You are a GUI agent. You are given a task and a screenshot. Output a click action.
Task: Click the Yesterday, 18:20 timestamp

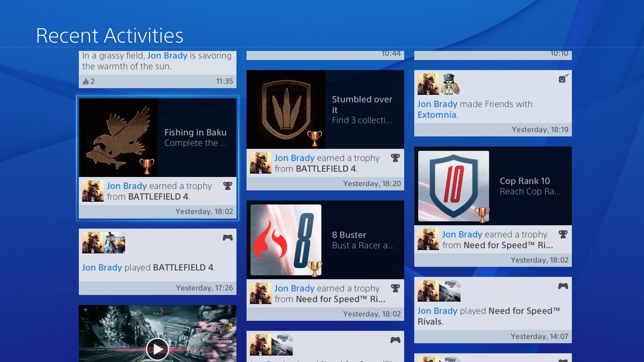pyautogui.click(x=372, y=184)
